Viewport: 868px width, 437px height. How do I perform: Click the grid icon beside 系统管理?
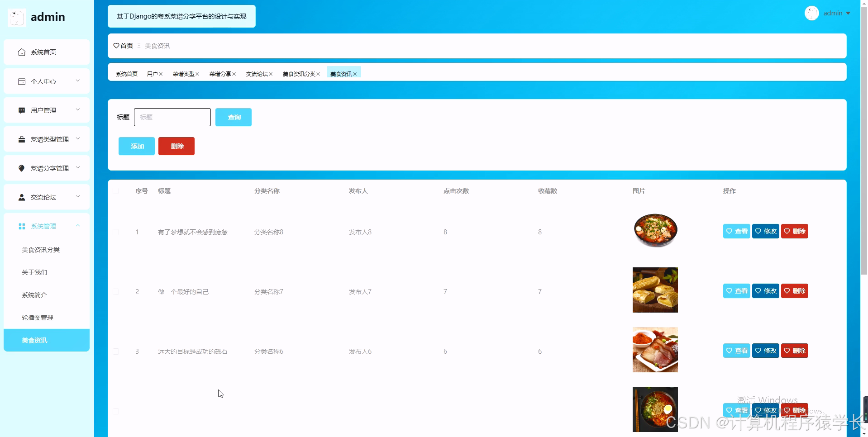pos(21,226)
